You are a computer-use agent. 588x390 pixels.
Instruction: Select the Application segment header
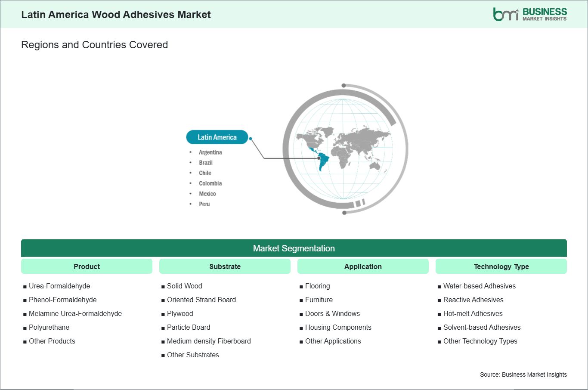[363, 266]
